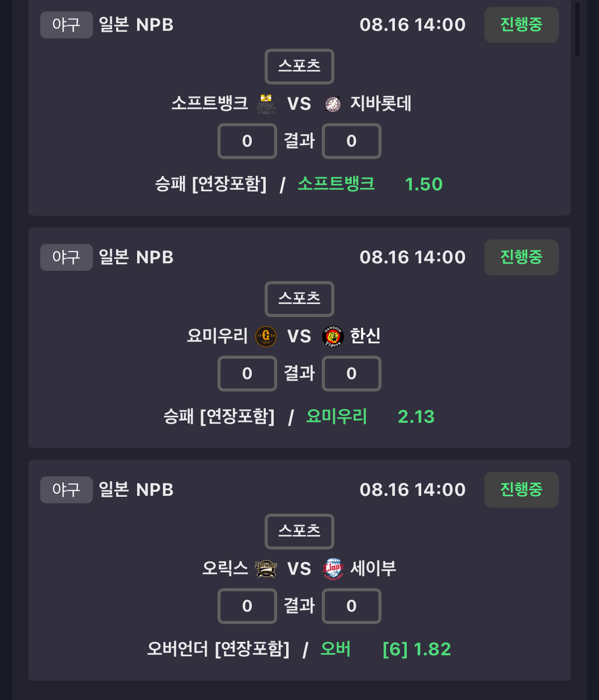Click 소프트뱅크 1.50 odds pick
The image size is (599, 700).
point(370,184)
